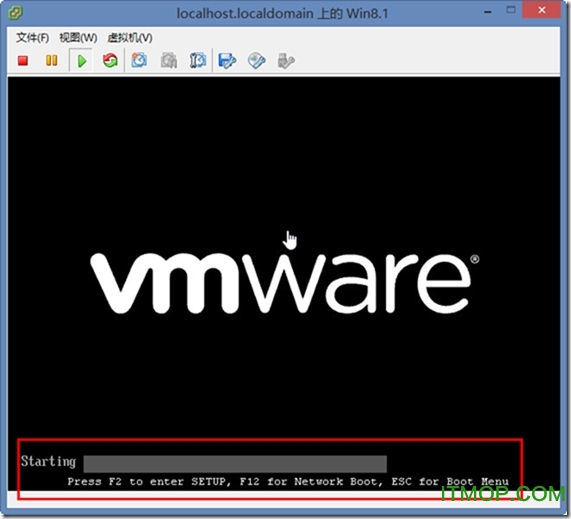This screenshot has width=571, height=519.
Task: Click the console window icon in title bar
Action: pos(15,13)
